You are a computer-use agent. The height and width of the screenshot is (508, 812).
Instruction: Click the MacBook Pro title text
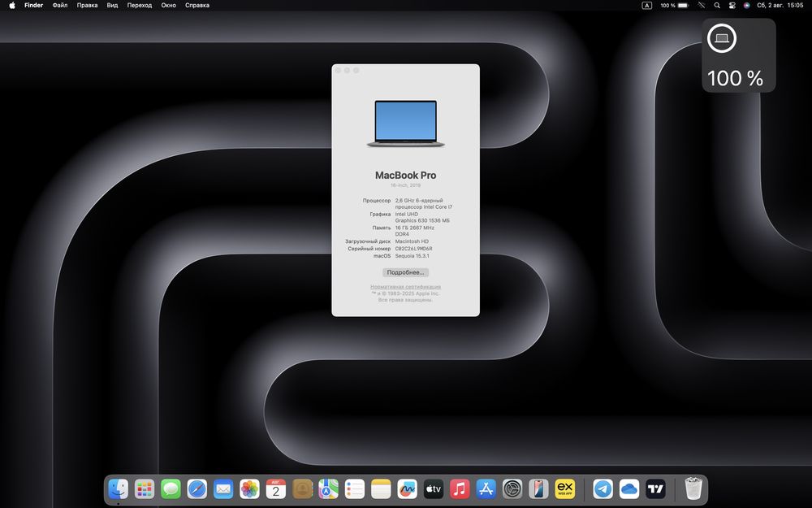[x=405, y=176]
